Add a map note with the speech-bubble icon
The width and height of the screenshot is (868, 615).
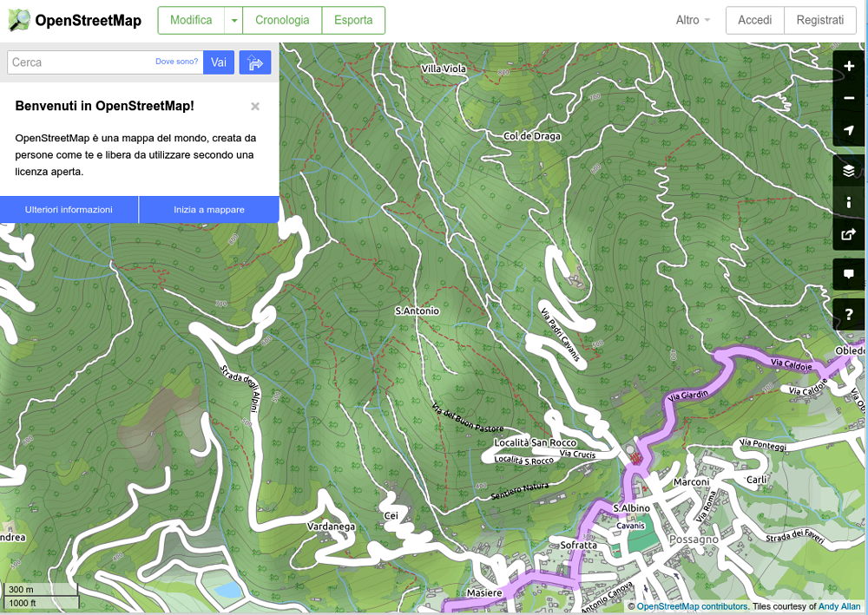849,274
